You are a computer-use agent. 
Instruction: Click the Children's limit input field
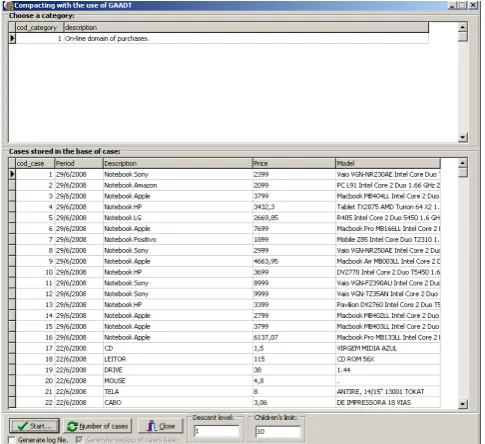point(278,431)
